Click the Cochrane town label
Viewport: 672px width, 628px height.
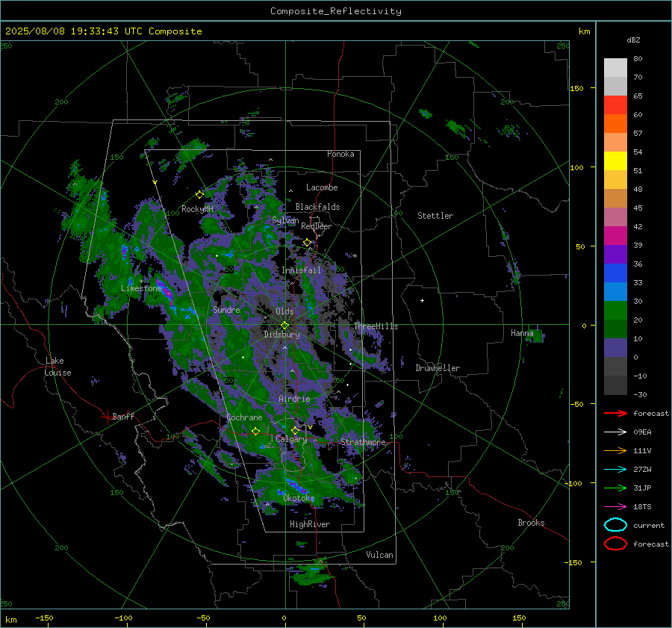[x=244, y=417]
